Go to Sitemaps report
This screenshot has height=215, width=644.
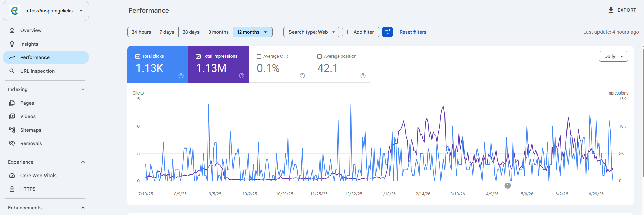[46, 130]
